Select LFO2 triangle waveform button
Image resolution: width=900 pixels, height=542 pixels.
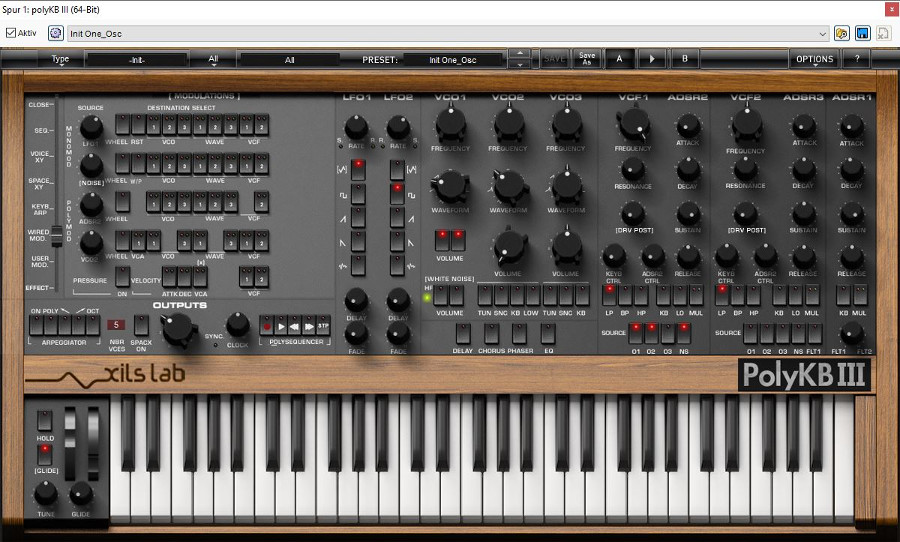tap(397, 170)
